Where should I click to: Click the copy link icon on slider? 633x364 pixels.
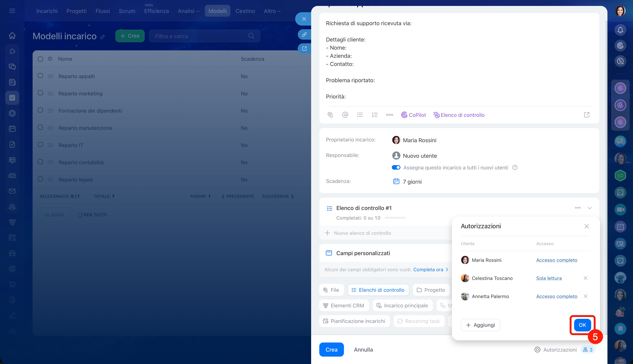(304, 34)
